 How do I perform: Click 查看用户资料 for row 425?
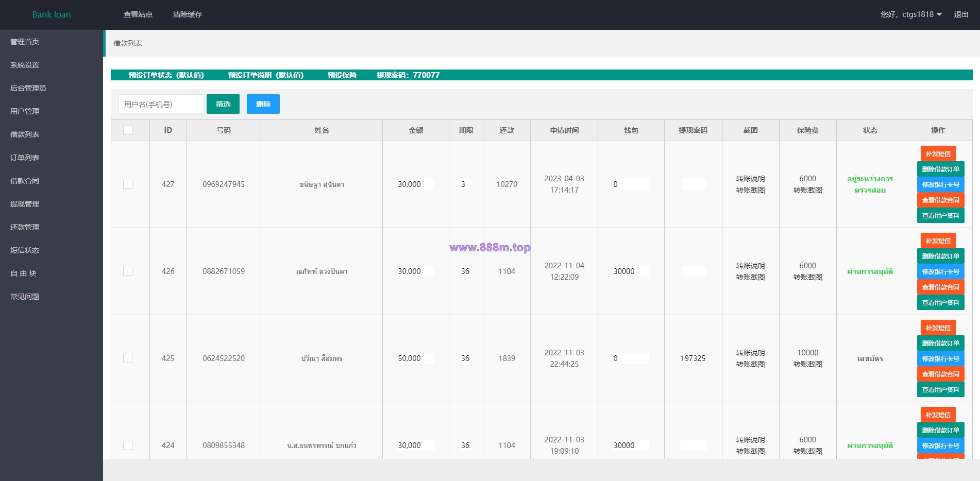click(x=941, y=389)
